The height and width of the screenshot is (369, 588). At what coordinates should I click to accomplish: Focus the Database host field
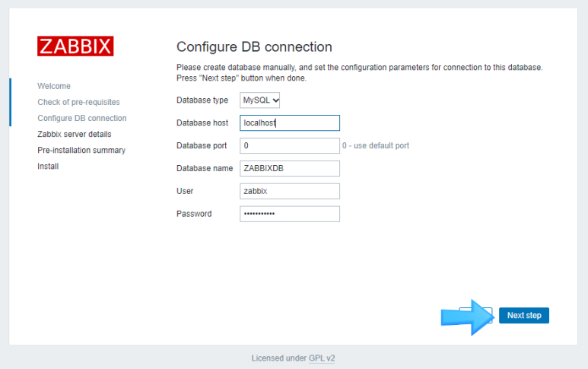click(x=290, y=123)
